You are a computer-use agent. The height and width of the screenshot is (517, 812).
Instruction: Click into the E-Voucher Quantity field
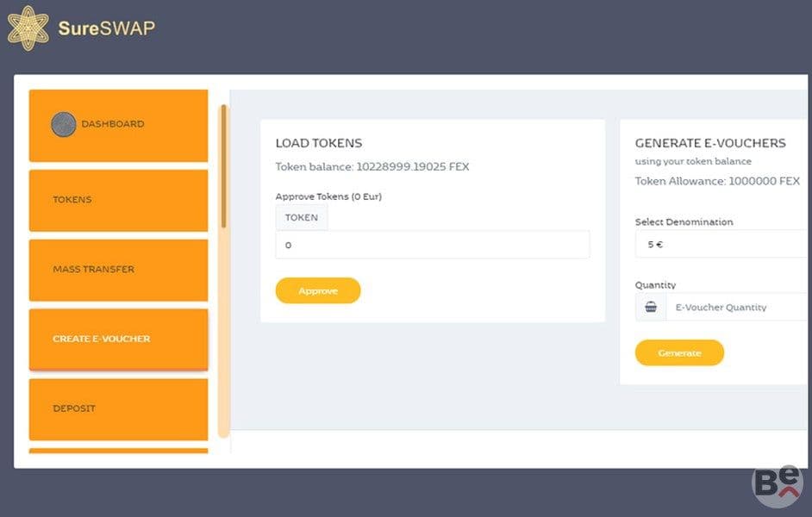(x=736, y=307)
